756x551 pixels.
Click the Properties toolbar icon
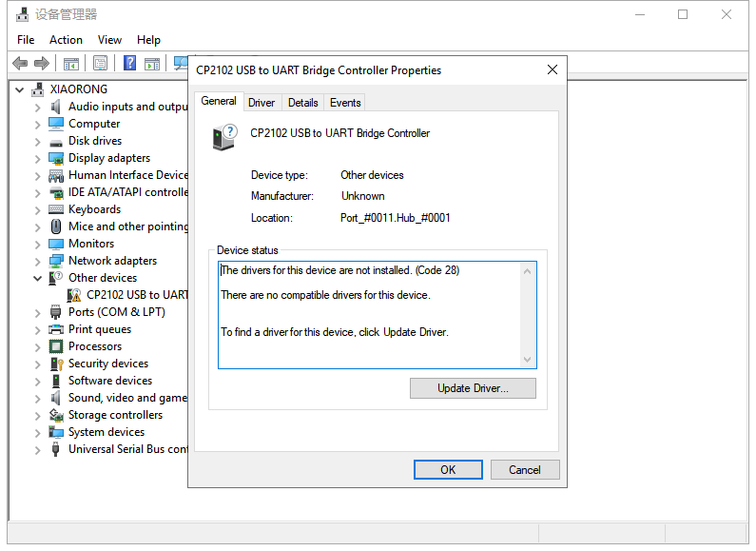[x=100, y=64]
